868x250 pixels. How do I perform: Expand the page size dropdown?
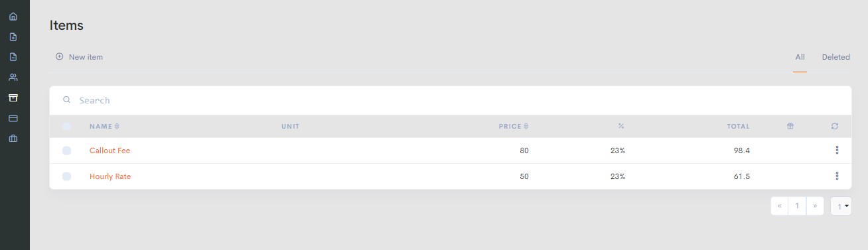tap(841, 206)
